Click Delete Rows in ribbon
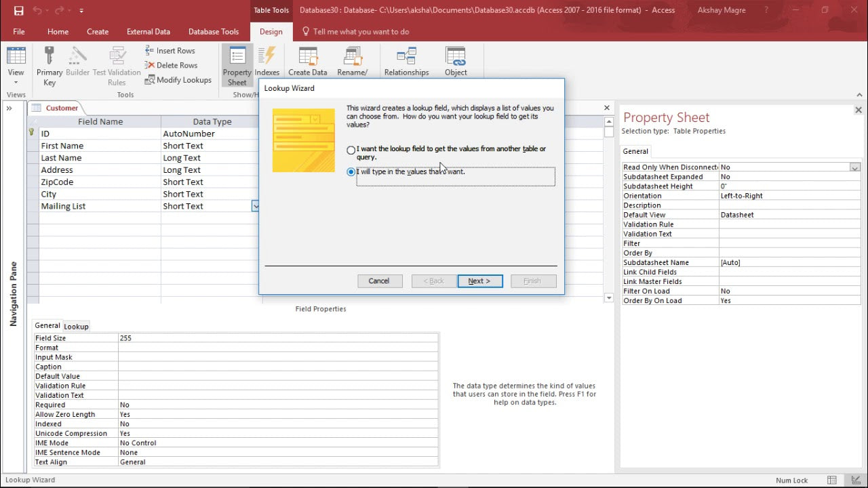Screen dimensions: 868x488 tap(171, 65)
